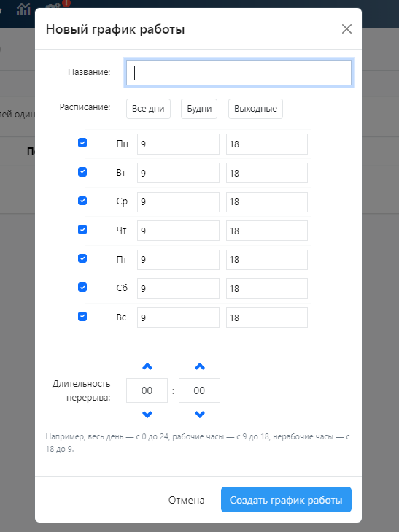
Task: Toggle the Сб checkbox off
Action: point(82,288)
